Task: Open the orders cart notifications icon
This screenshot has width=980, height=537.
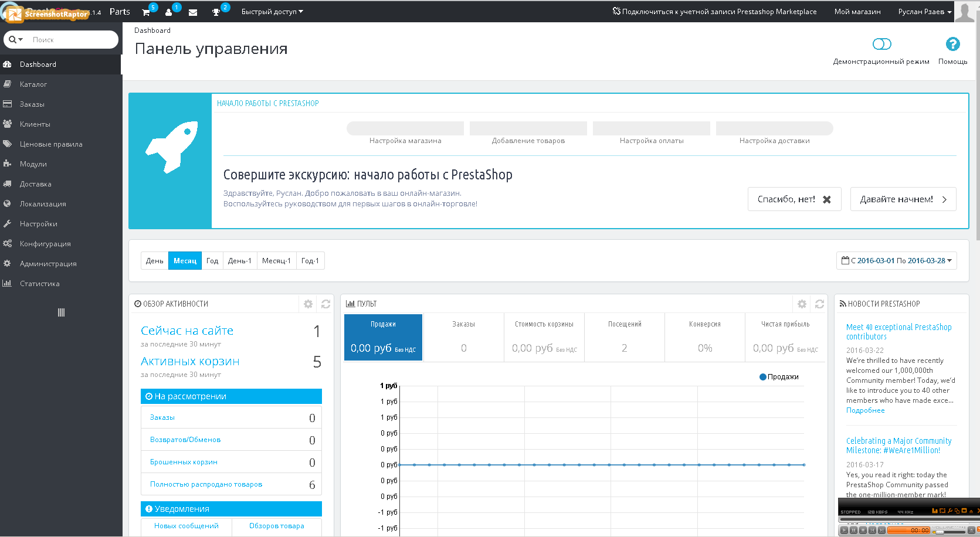Action: (x=146, y=12)
